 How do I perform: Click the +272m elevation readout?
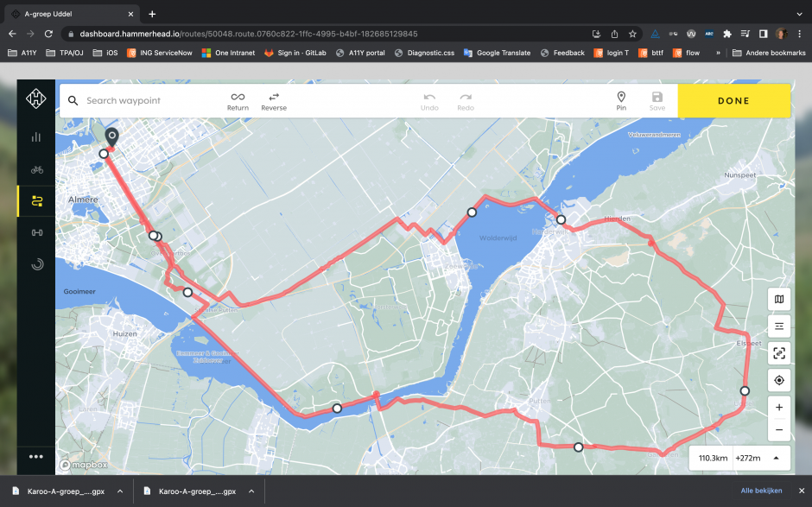tap(748, 458)
